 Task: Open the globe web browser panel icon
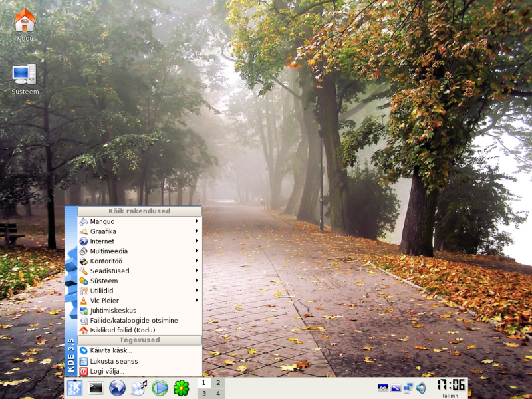117,388
